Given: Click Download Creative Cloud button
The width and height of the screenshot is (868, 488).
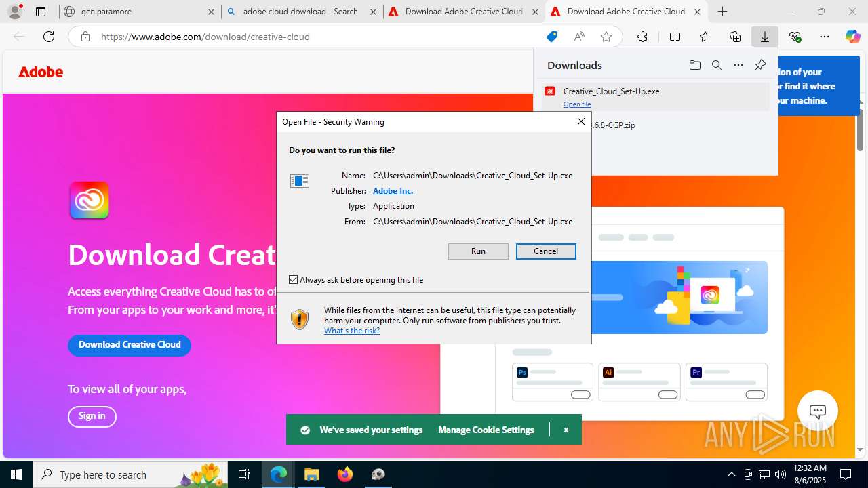Looking at the screenshot, I should click(130, 345).
